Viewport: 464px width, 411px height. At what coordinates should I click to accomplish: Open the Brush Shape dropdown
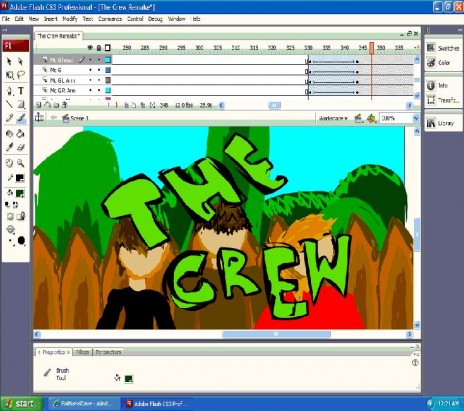tap(21, 240)
